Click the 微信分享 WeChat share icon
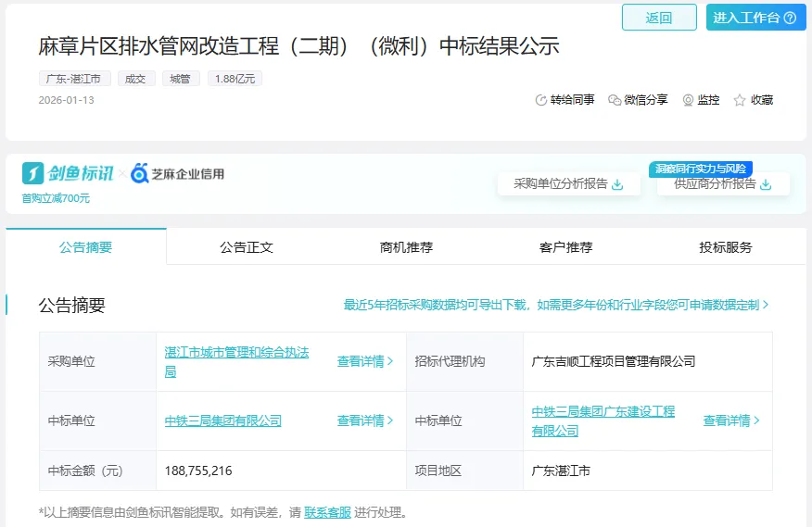 [x=615, y=100]
